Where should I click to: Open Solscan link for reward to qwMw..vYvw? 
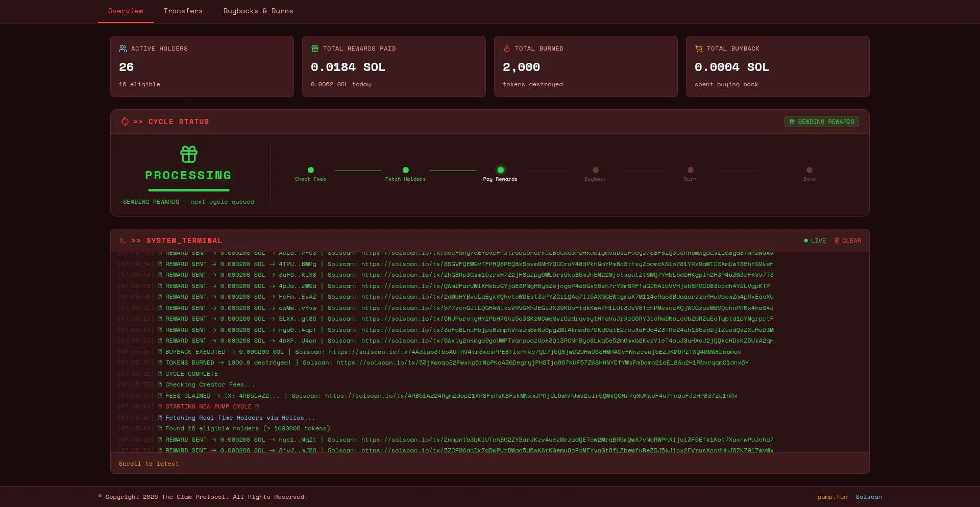[568, 308]
